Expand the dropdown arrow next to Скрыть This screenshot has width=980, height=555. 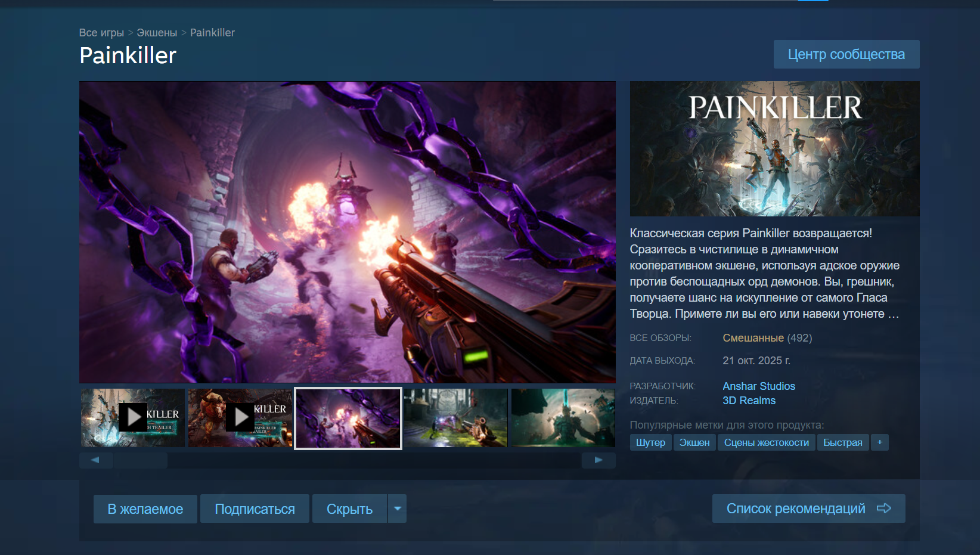click(398, 509)
